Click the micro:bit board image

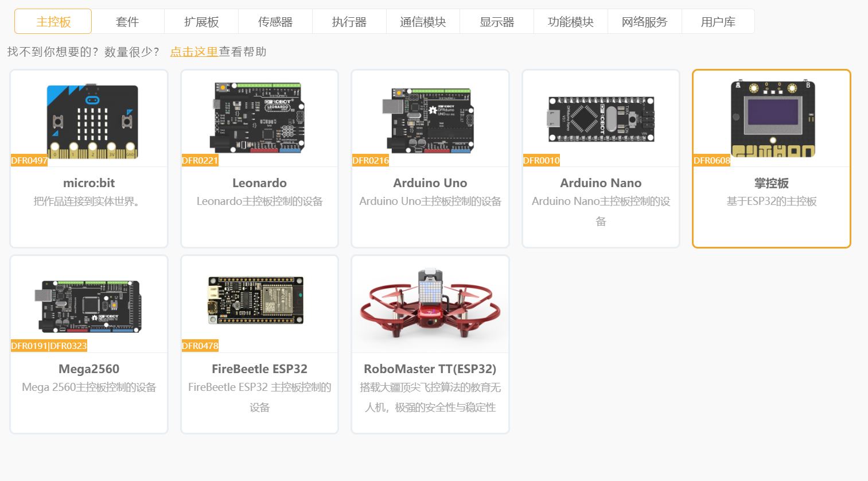click(x=92, y=122)
